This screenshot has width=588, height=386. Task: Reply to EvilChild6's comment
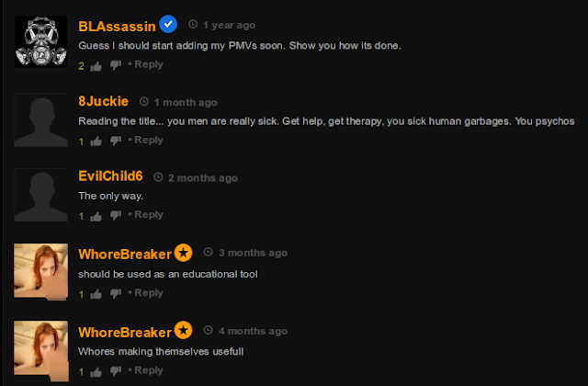149,214
